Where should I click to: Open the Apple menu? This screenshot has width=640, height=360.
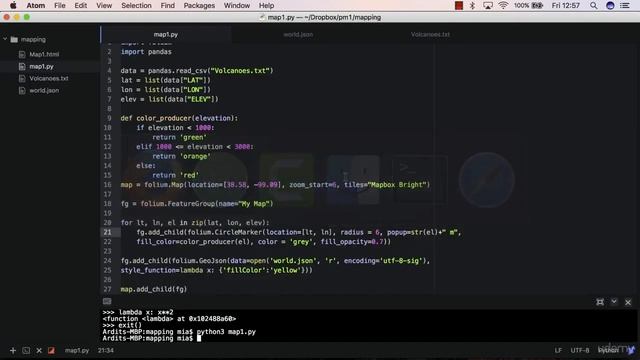pos(13,6)
